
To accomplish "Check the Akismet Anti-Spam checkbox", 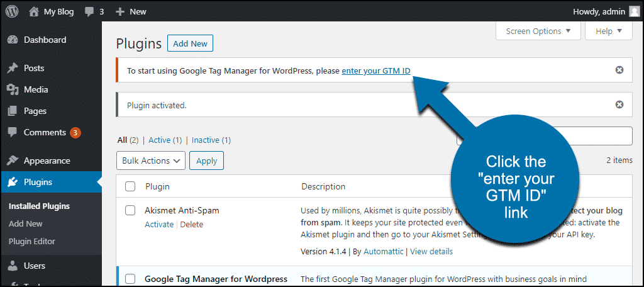I will 130,210.
